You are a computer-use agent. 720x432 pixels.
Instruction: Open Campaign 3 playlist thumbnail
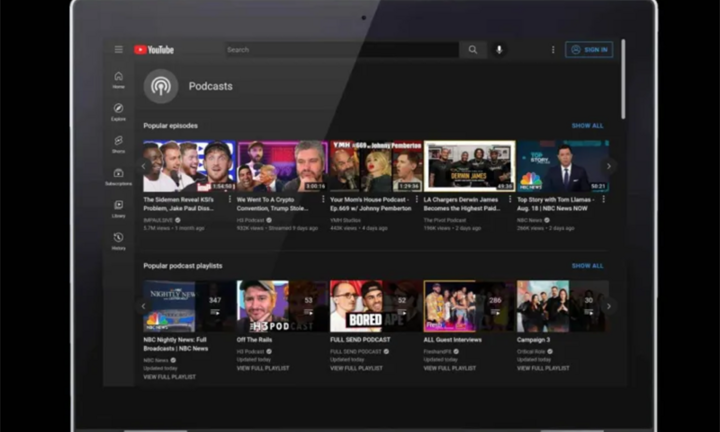(x=563, y=306)
